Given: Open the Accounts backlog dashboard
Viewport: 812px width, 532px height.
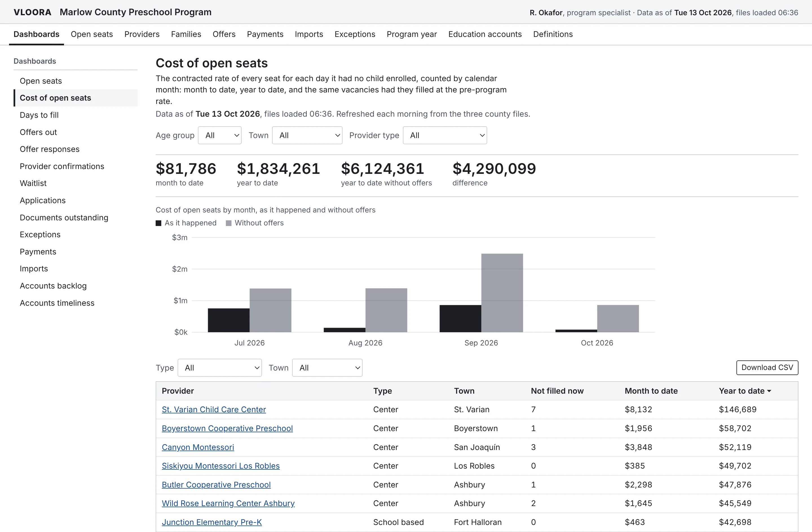Looking at the screenshot, I should (75, 286).
